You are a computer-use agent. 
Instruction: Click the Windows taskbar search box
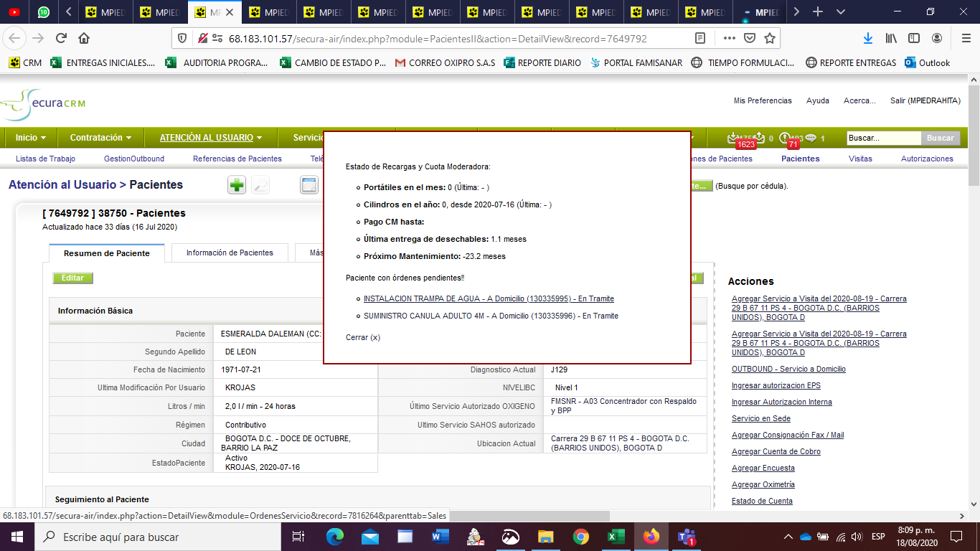pyautogui.click(x=158, y=537)
